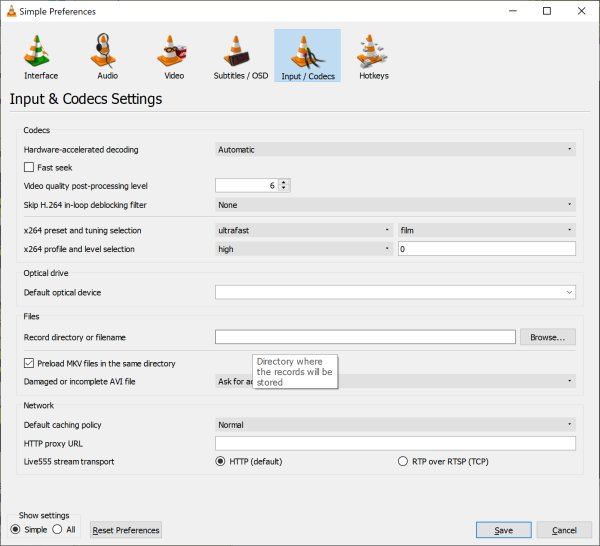Cancel the preferences dialog
Viewport: 600px width, 546px height.
click(564, 530)
